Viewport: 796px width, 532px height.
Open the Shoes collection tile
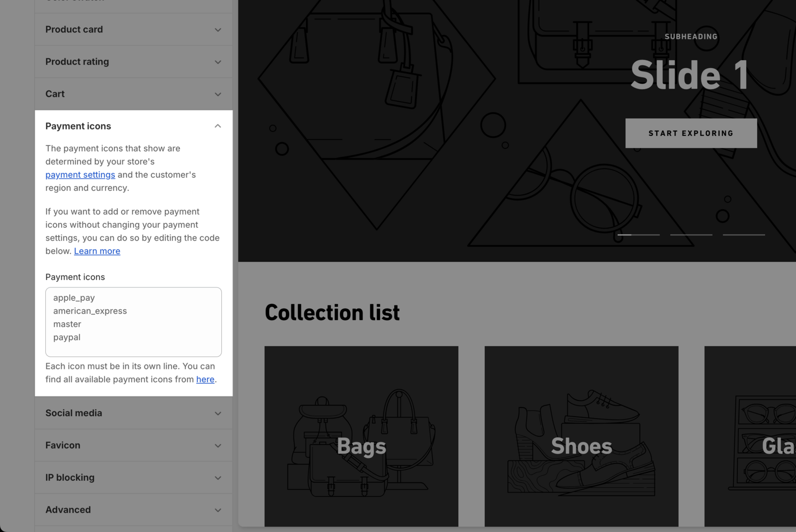click(x=581, y=436)
